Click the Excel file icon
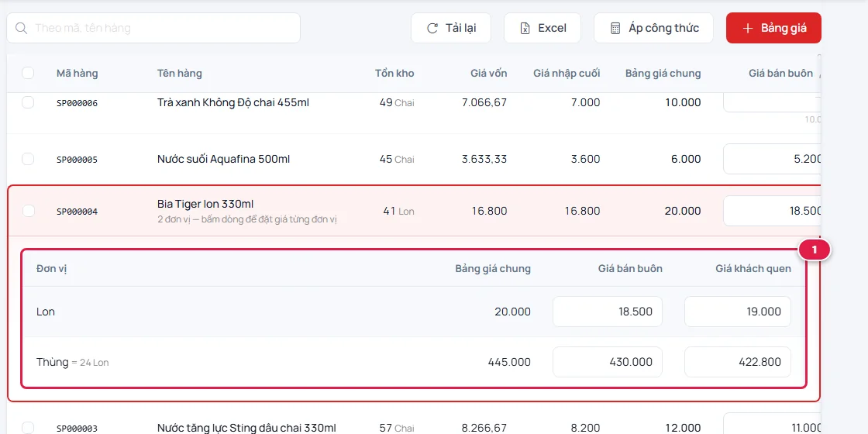Viewport: 868px width, 434px height. point(525,28)
